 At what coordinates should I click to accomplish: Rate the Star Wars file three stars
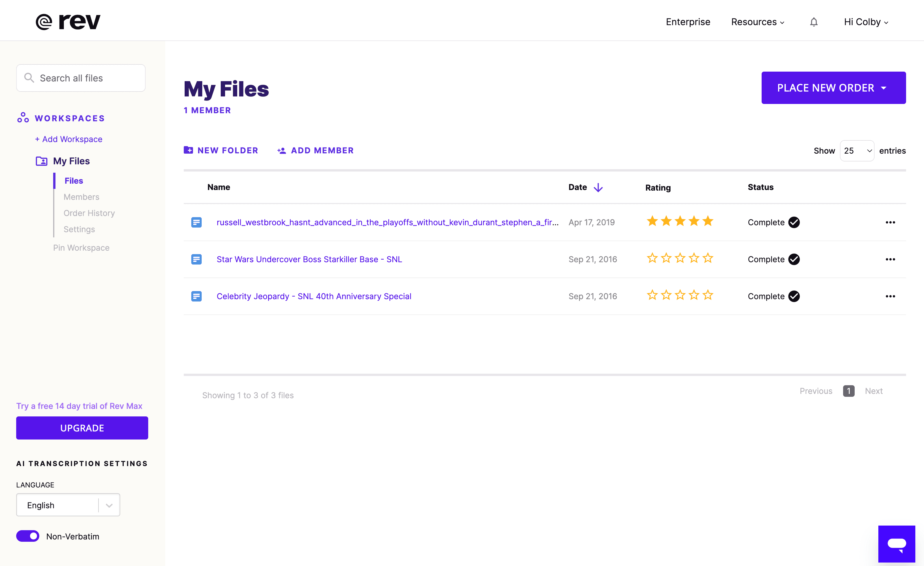(680, 258)
